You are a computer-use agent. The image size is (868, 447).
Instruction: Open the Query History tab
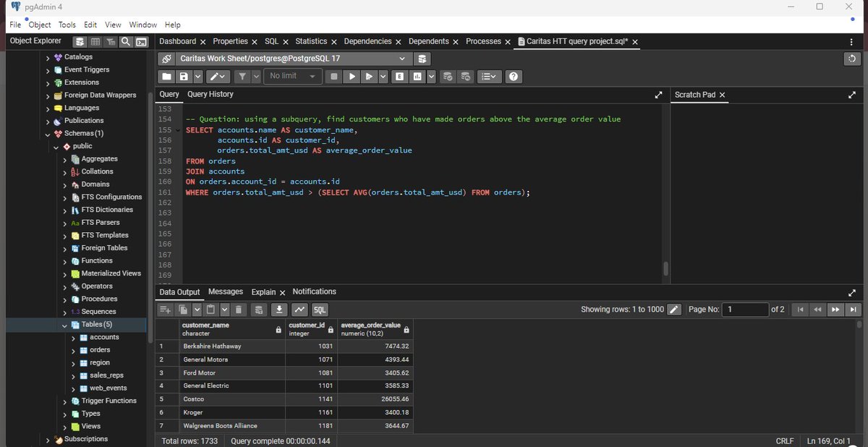(x=210, y=95)
